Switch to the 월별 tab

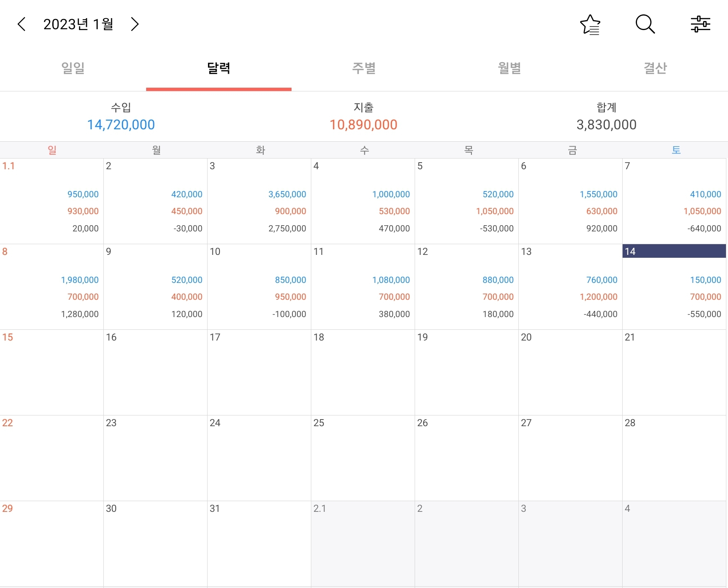(x=510, y=68)
